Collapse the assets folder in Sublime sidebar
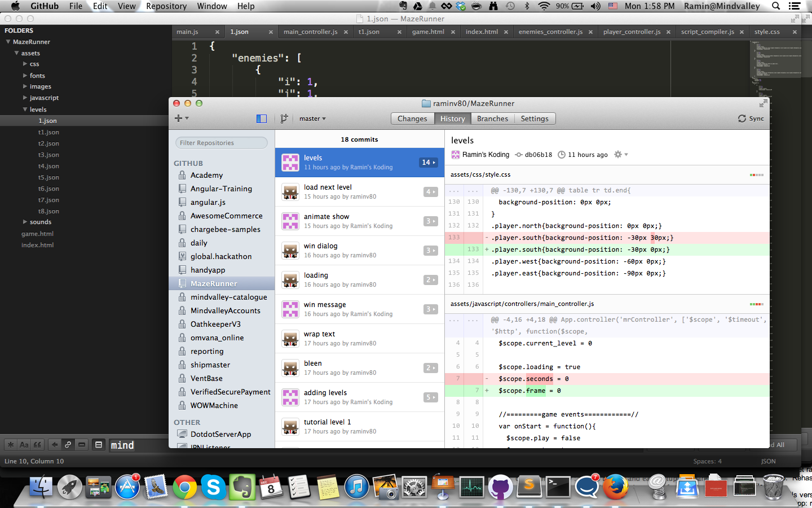 pyautogui.click(x=17, y=53)
